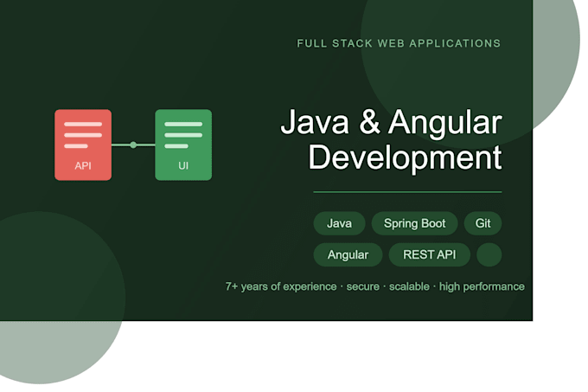Select the Java tag pill
The image size is (588, 392).
[339, 223]
